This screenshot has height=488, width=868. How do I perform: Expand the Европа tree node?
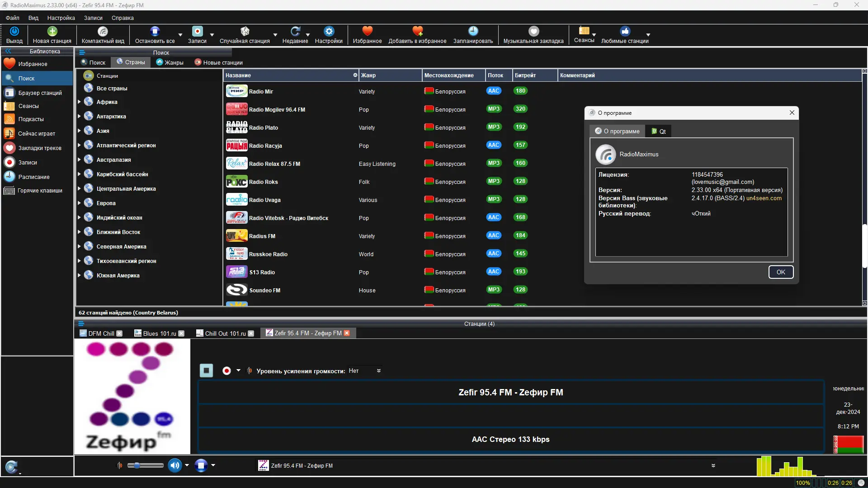(x=79, y=203)
